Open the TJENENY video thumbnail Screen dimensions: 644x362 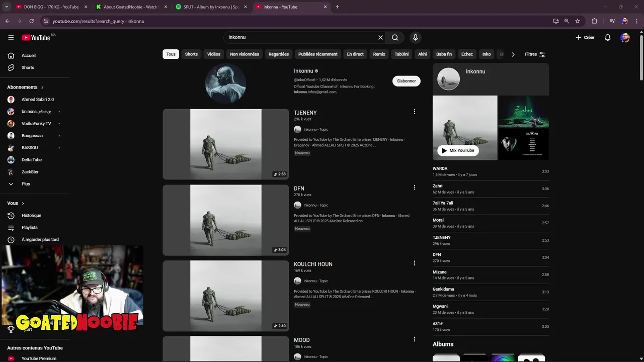tap(225, 144)
